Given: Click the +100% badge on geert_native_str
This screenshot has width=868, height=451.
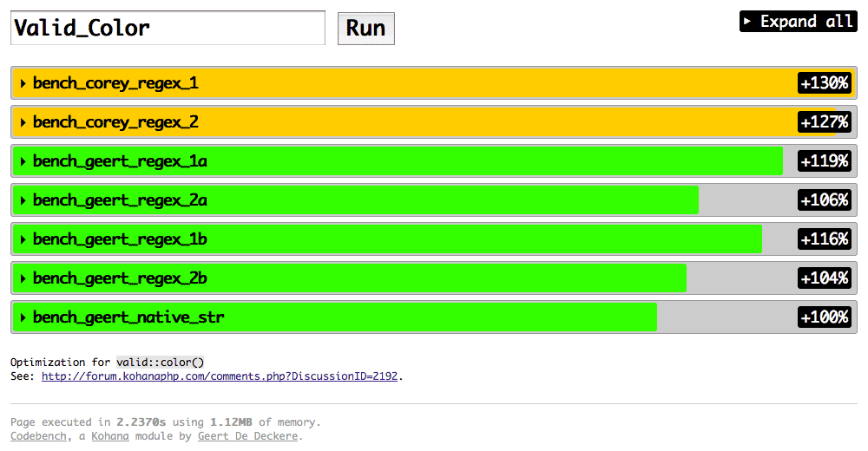Looking at the screenshot, I should [x=824, y=317].
